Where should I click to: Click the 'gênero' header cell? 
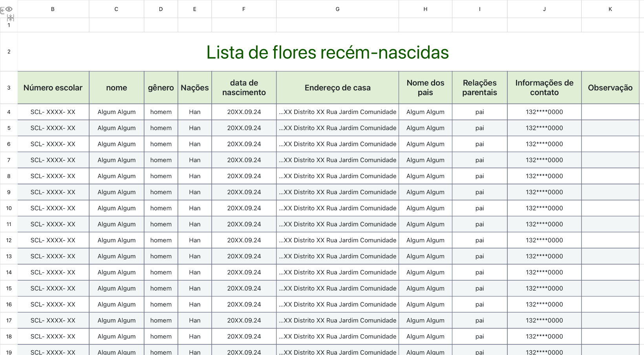(161, 88)
